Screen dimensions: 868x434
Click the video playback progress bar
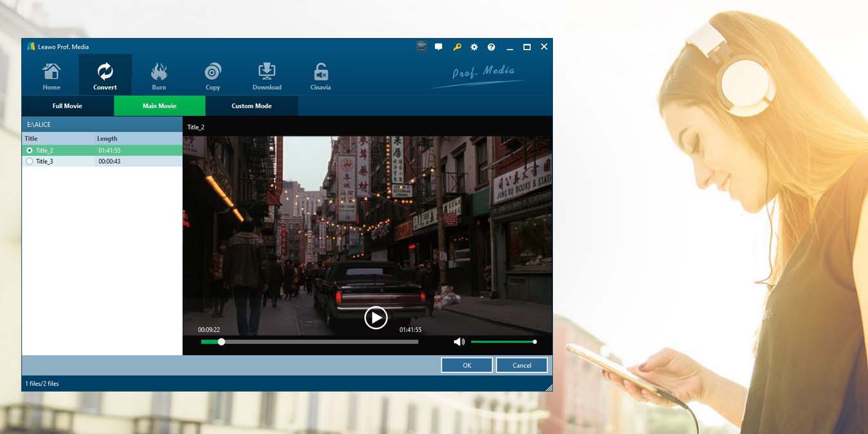[309, 342]
